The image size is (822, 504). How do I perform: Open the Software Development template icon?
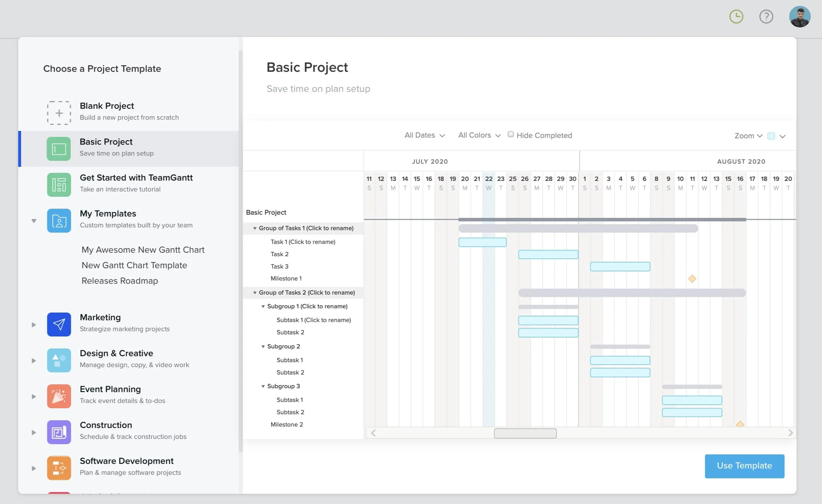(59, 468)
